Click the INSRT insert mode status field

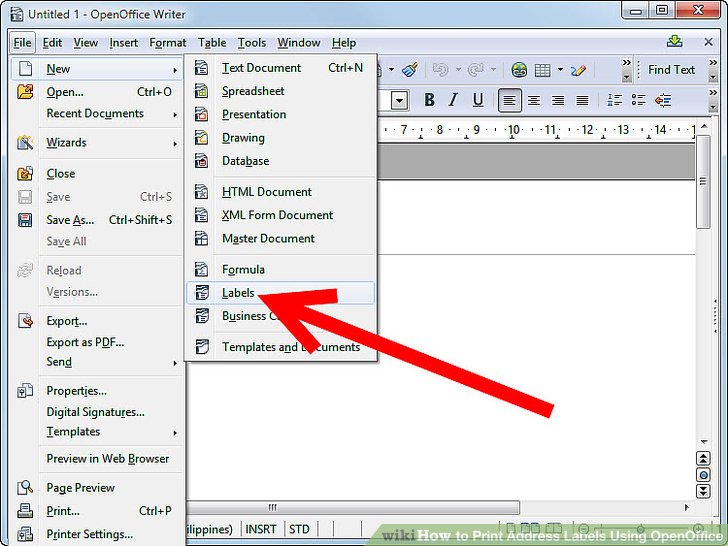pyautogui.click(x=261, y=529)
